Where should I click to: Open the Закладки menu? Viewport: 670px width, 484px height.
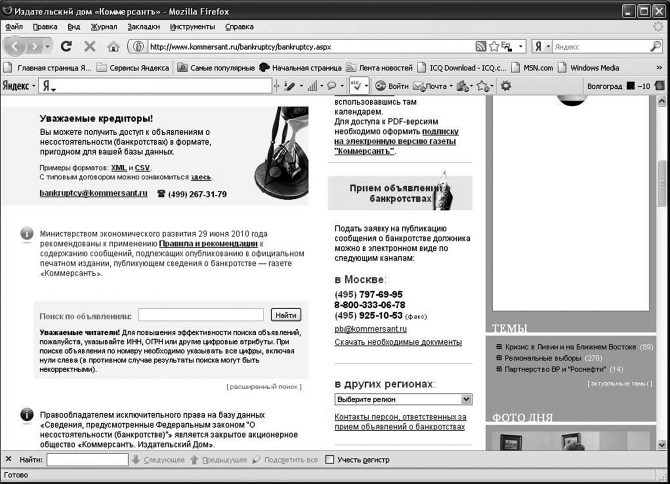pyautogui.click(x=144, y=26)
